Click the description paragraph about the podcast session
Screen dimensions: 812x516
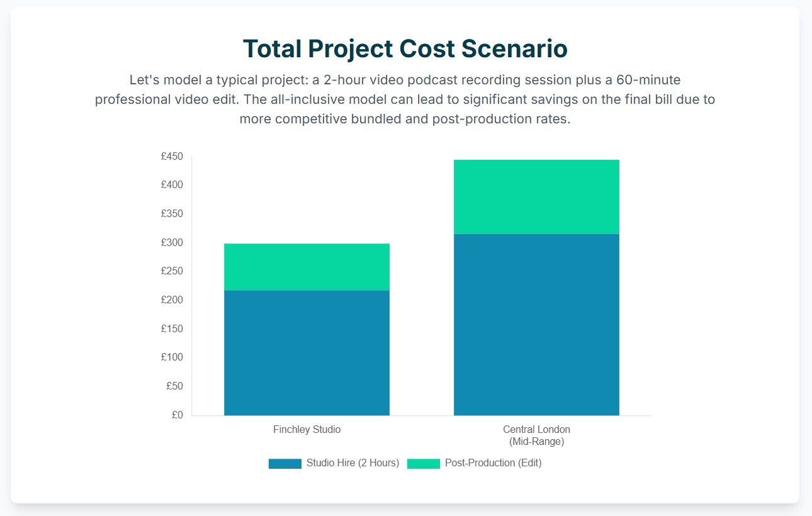(x=405, y=99)
